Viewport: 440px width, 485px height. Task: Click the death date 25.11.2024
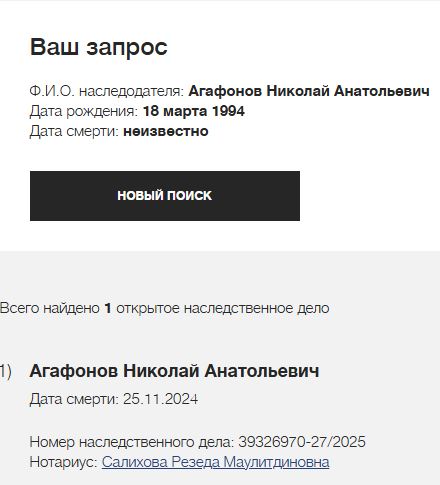[160, 399]
